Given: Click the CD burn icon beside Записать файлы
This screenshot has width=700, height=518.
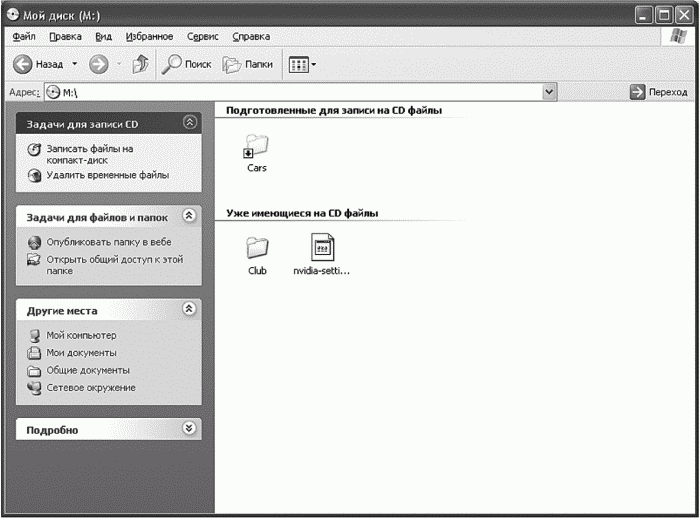Looking at the screenshot, I should (x=34, y=150).
